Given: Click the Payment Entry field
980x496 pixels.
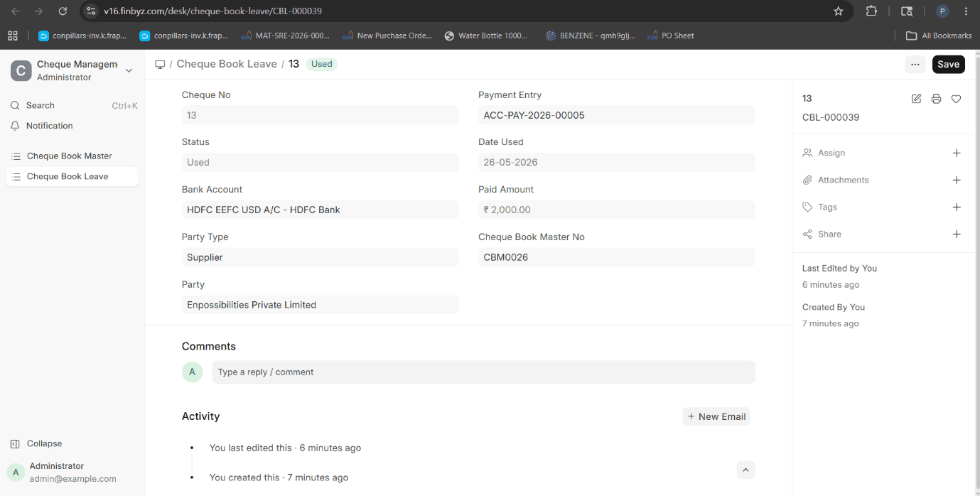Looking at the screenshot, I should [617, 115].
